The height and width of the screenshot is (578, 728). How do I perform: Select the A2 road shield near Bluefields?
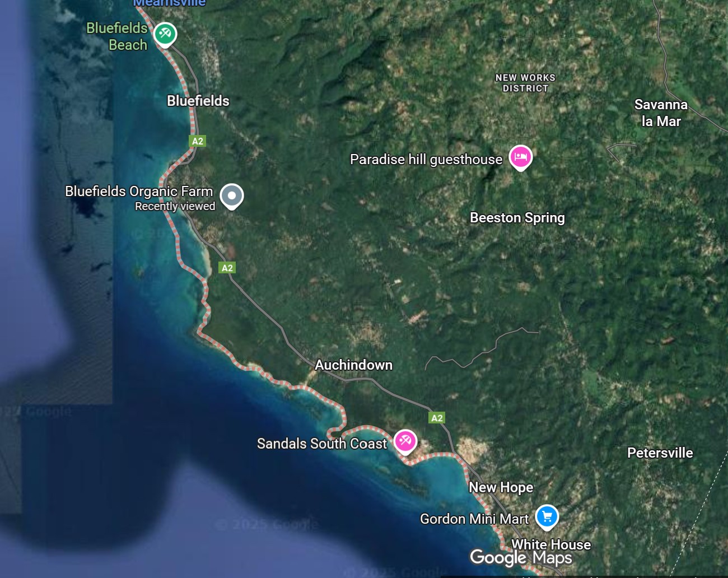pos(198,141)
